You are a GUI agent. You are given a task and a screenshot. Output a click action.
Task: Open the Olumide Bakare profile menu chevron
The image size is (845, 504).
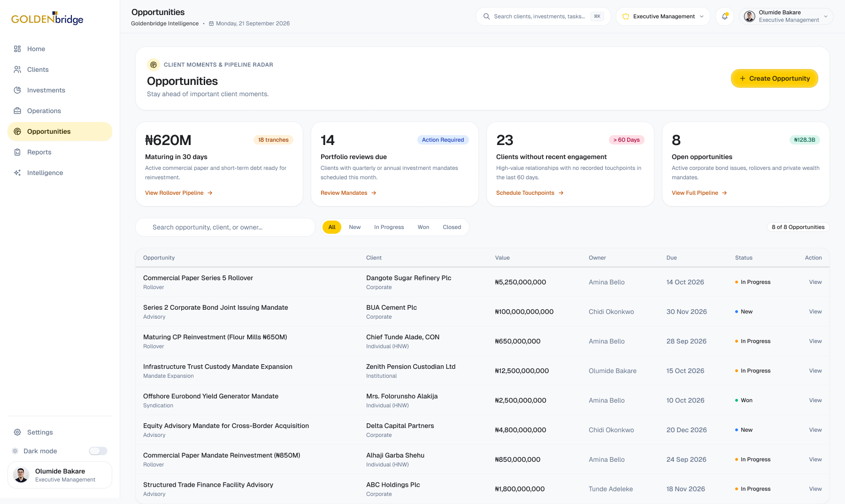tap(826, 16)
